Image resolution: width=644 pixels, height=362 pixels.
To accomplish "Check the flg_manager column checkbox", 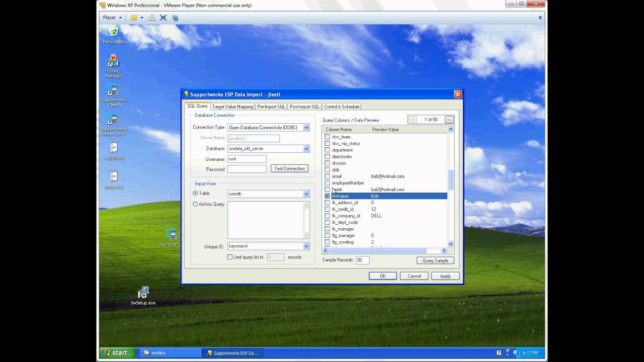I will (x=327, y=235).
